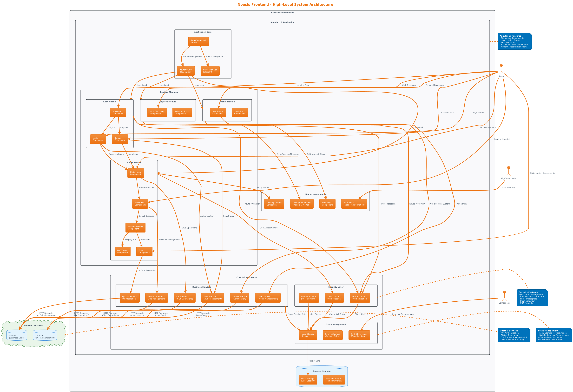This screenshot has height=392, width=573.
Task: Click the "AI-Generated Assessments" edge label
Action: point(542,173)
